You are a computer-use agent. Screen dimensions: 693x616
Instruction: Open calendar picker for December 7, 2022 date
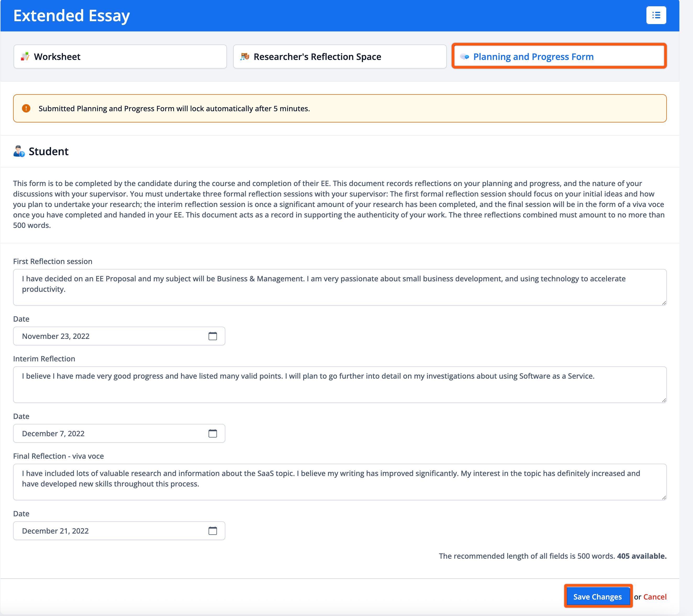pyautogui.click(x=212, y=433)
